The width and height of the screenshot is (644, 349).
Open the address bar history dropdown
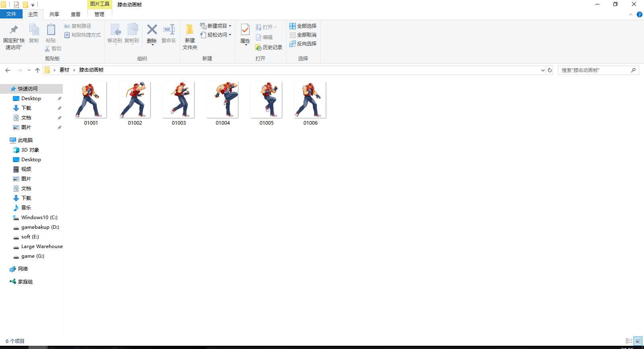(543, 70)
